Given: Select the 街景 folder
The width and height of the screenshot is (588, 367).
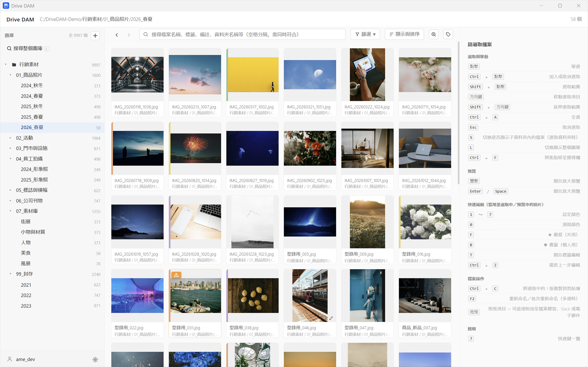Looking at the screenshot, I should tap(52, 222).
